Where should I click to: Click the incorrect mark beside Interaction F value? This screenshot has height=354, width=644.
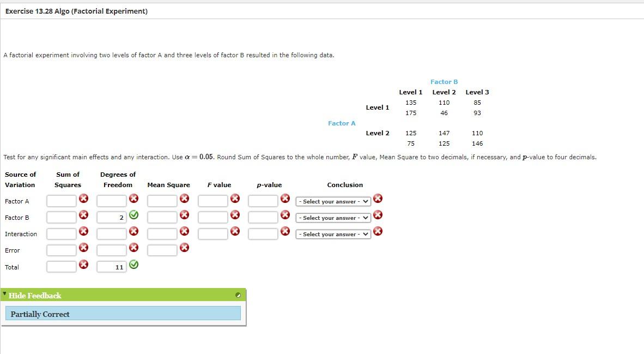point(235,231)
